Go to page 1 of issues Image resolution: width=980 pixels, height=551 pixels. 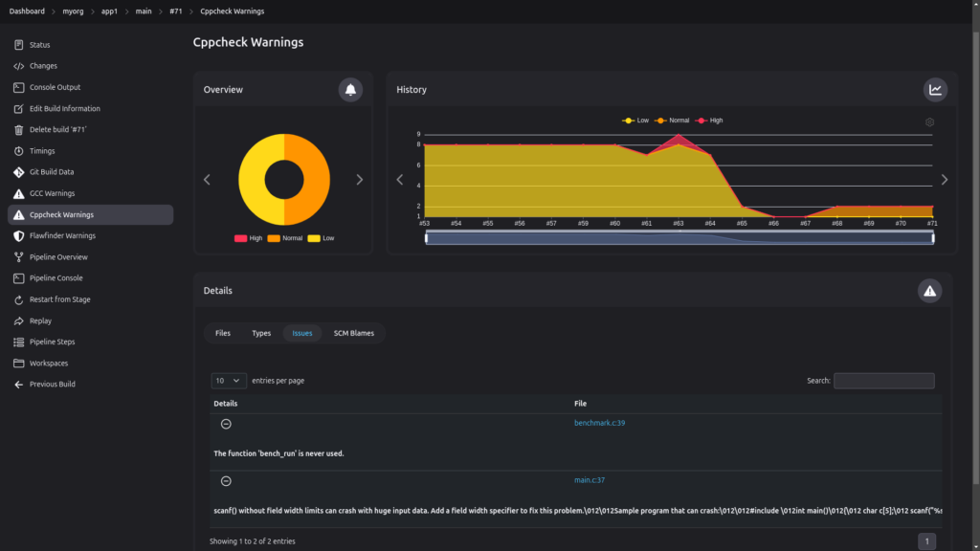(926, 541)
